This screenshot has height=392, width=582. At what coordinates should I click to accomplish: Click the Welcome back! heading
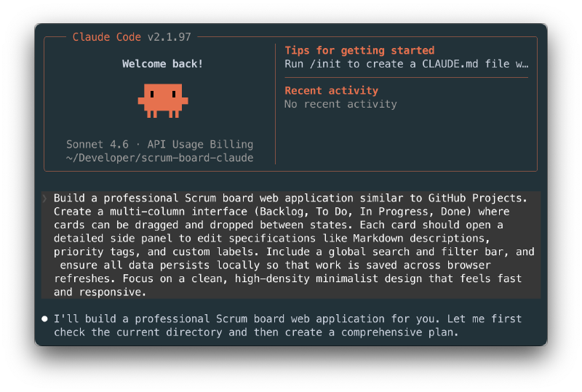coord(162,64)
